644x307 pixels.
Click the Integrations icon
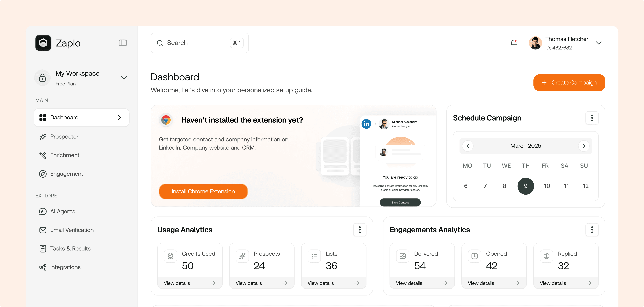(x=43, y=267)
